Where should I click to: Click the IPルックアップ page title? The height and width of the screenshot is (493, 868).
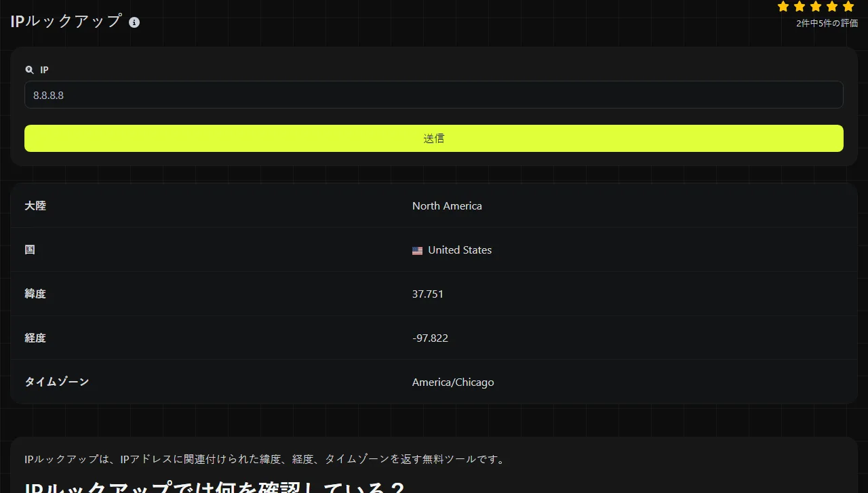pos(66,21)
